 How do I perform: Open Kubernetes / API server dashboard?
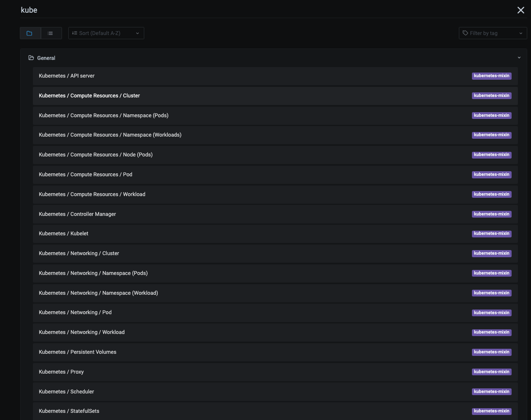[x=67, y=76]
